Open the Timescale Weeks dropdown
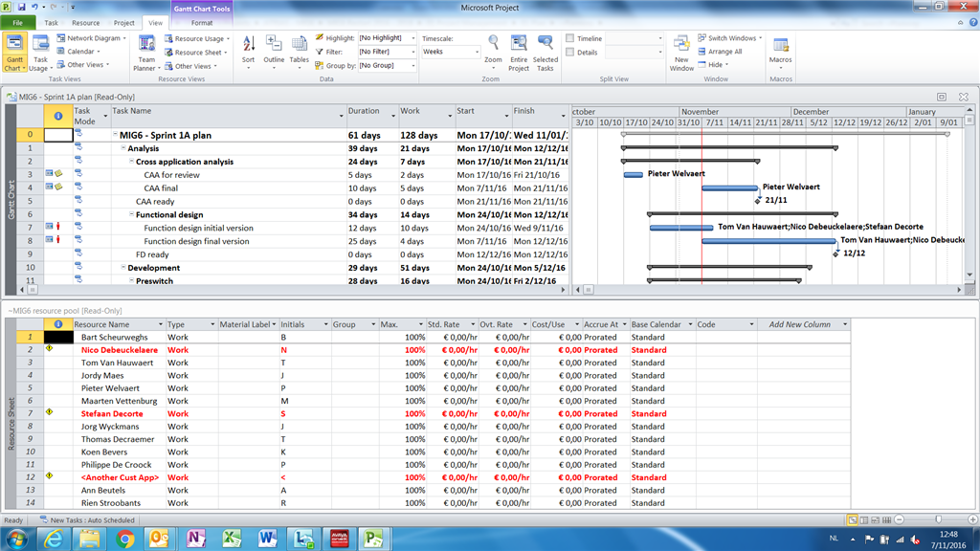The height and width of the screenshot is (551, 980). click(477, 52)
